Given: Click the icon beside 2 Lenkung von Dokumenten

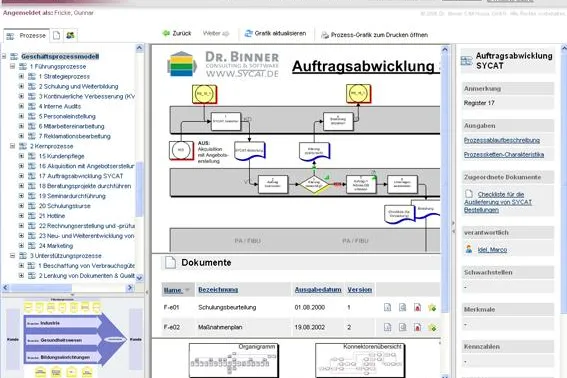Looking at the screenshot, I should click(32, 276).
